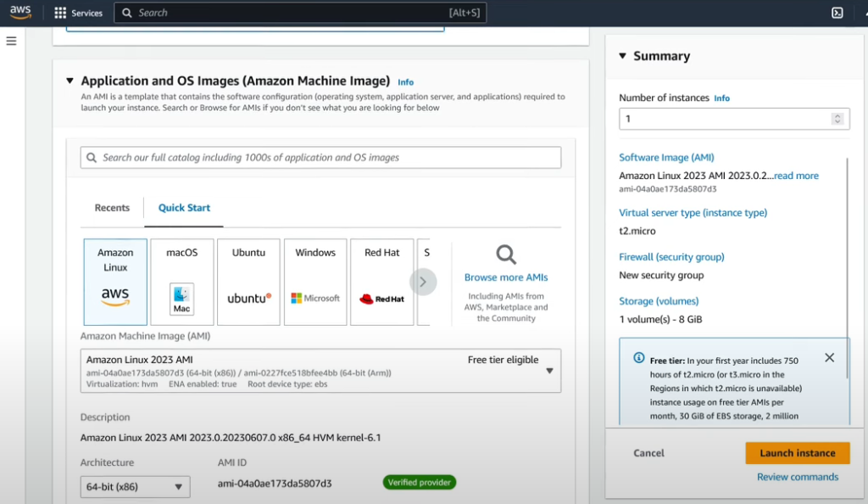Select the Ubuntu AMI tile
The width and height of the screenshot is (868, 504).
[x=248, y=282]
